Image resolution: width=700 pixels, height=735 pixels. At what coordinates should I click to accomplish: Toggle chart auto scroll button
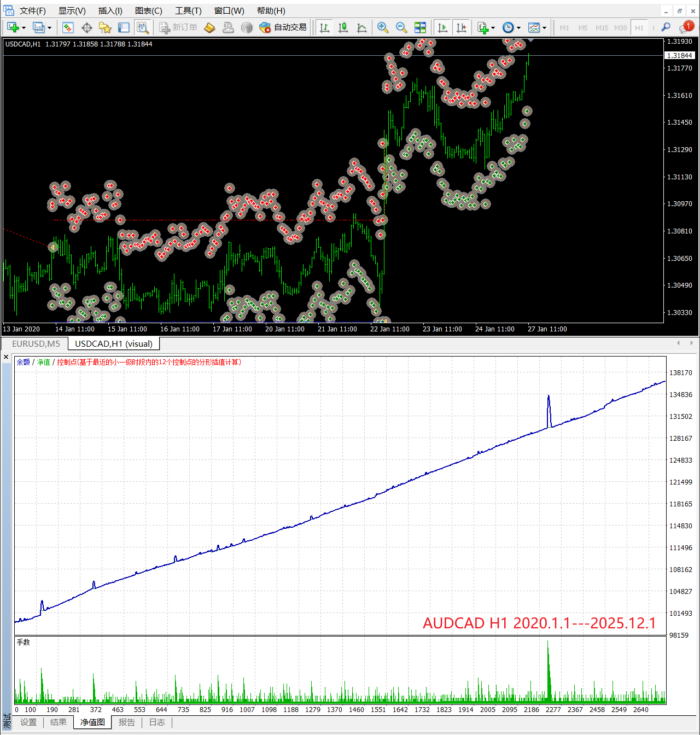(443, 27)
